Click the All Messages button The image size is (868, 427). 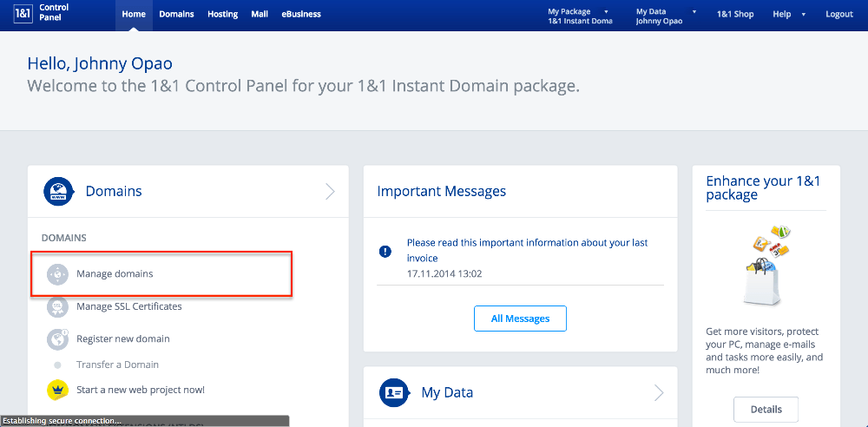click(x=520, y=319)
